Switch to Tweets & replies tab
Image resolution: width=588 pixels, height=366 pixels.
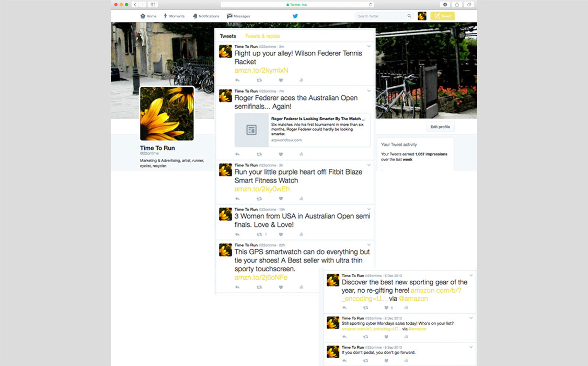click(x=262, y=36)
